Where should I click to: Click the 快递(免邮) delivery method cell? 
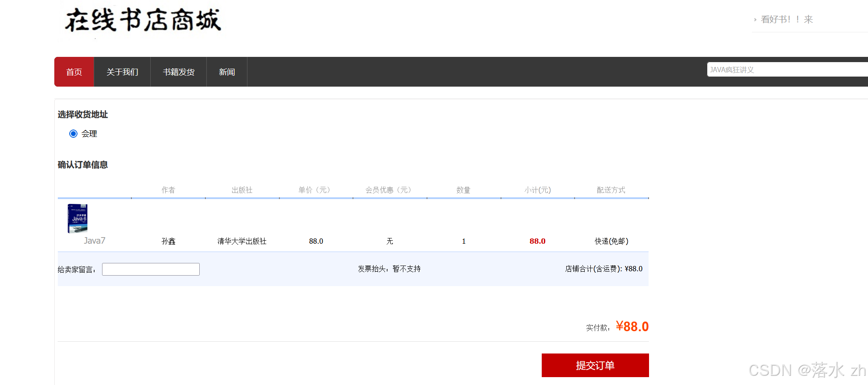[611, 241]
